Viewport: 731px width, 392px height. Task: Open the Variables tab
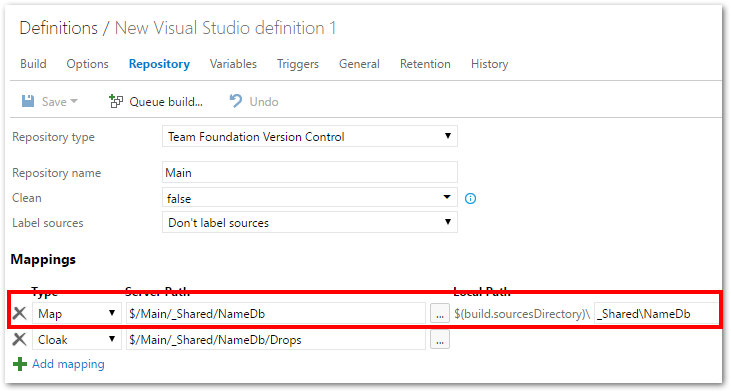coord(233,64)
